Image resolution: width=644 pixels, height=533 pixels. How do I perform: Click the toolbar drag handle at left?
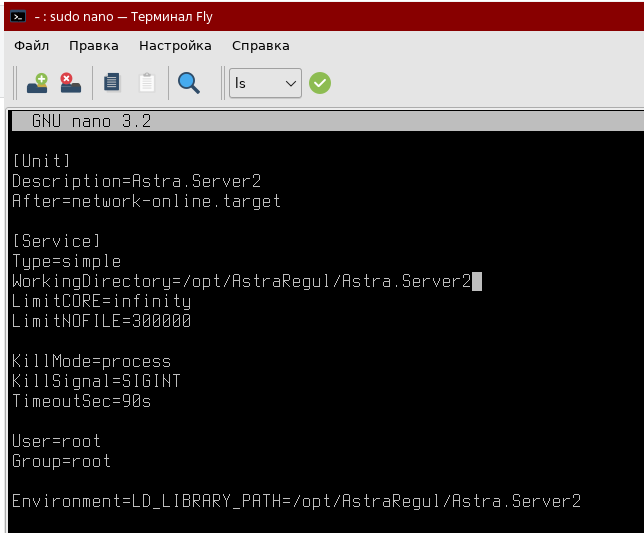coord(16,83)
